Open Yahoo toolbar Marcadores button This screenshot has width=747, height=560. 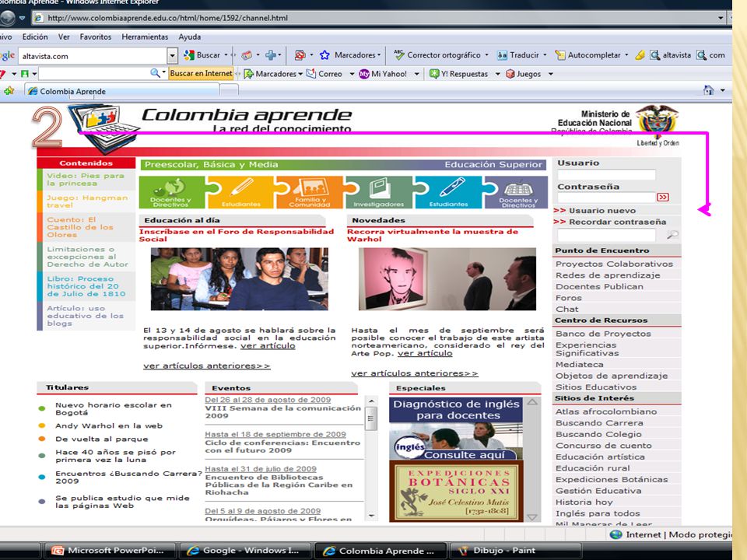coord(270,74)
